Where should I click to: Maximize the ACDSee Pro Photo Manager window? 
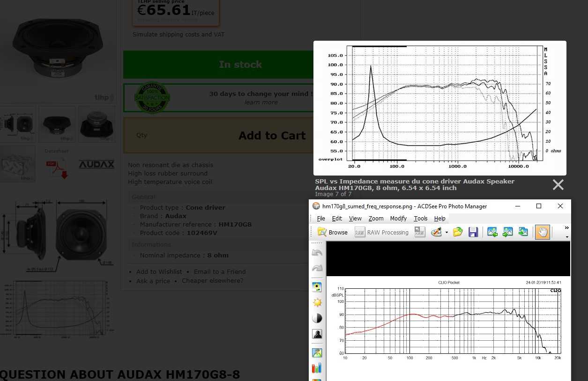(539, 206)
